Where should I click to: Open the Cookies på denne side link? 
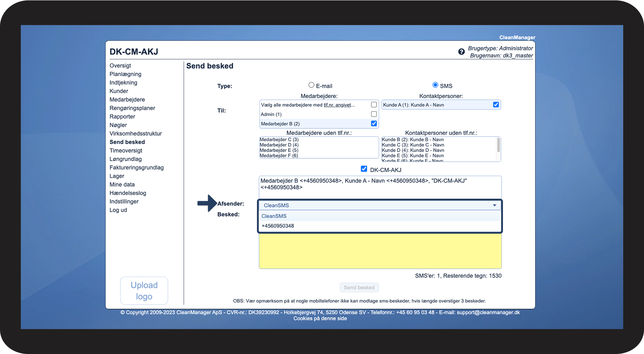coord(320,319)
